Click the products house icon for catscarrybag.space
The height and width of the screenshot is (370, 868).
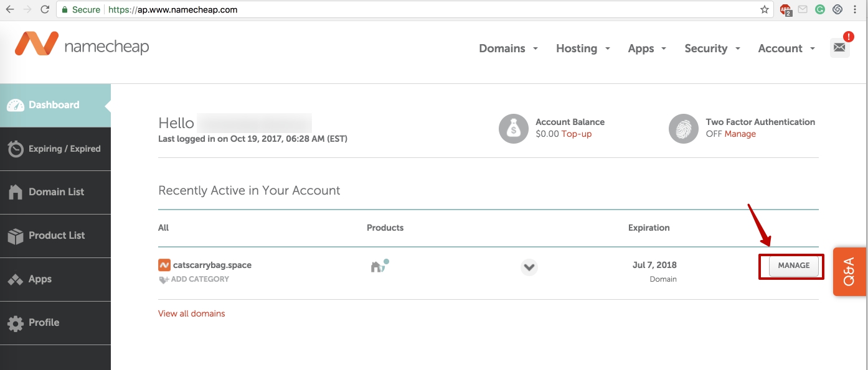(379, 266)
